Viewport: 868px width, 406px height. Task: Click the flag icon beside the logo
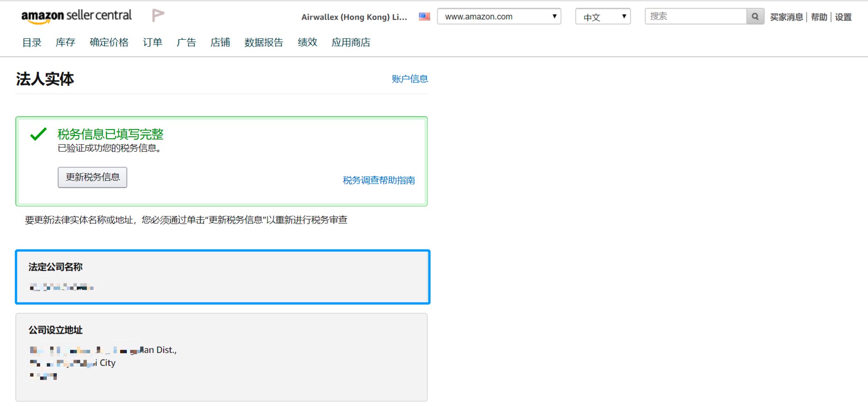click(158, 16)
